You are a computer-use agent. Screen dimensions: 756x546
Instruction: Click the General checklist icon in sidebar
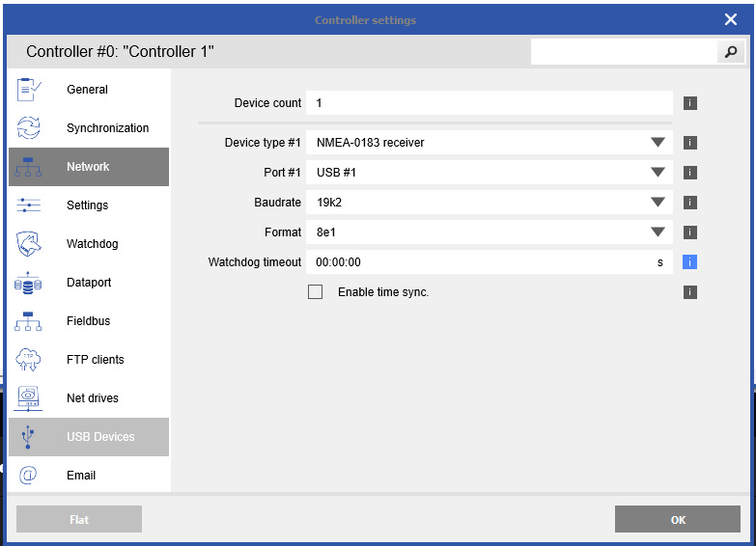click(x=29, y=90)
